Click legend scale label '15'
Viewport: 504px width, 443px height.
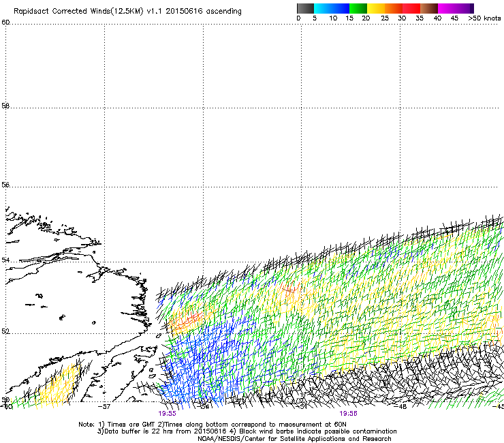(349, 18)
